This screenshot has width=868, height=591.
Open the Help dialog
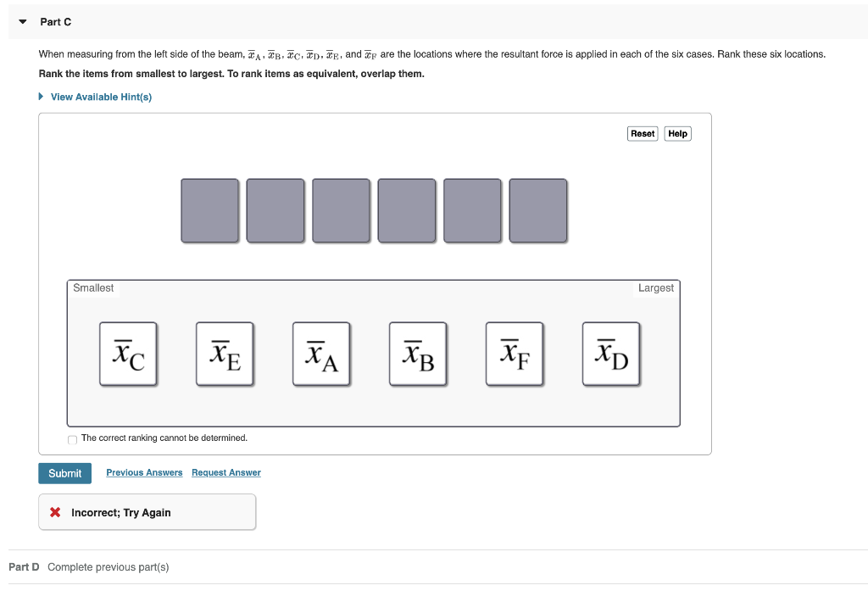click(x=676, y=133)
